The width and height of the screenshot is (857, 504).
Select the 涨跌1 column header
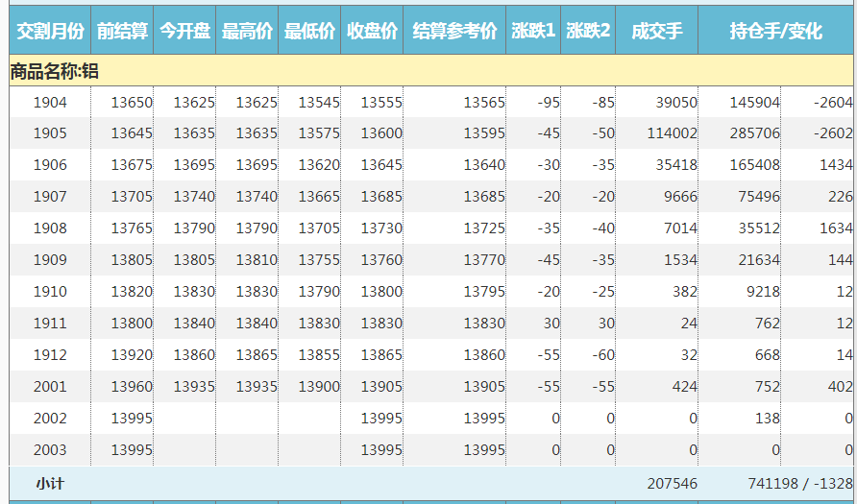coord(533,31)
